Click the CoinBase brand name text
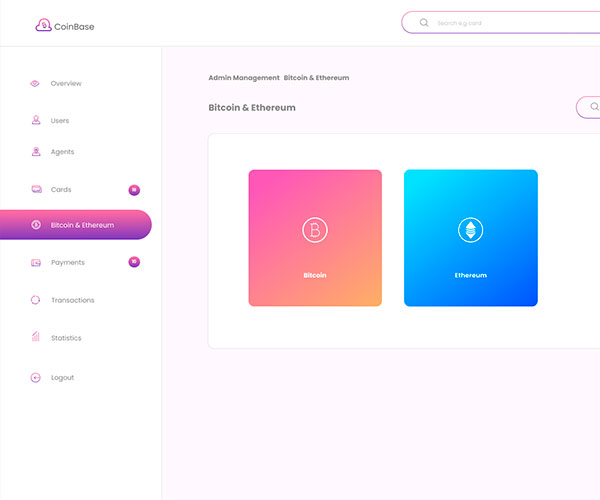This screenshot has height=500, width=600. click(74, 27)
